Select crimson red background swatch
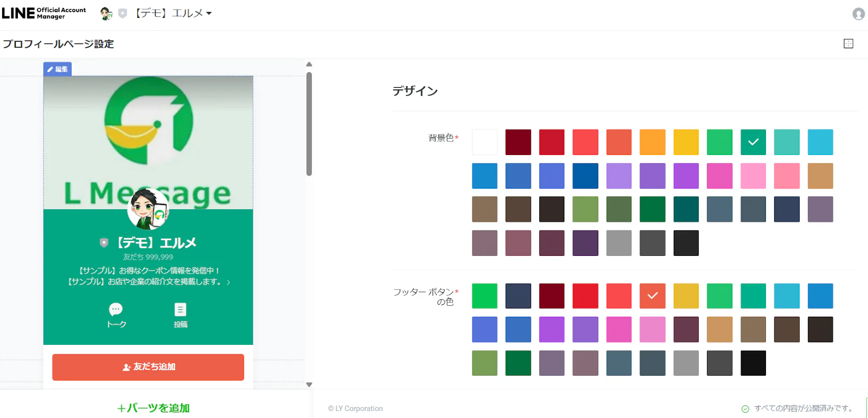The width and height of the screenshot is (868, 418). pos(552,142)
